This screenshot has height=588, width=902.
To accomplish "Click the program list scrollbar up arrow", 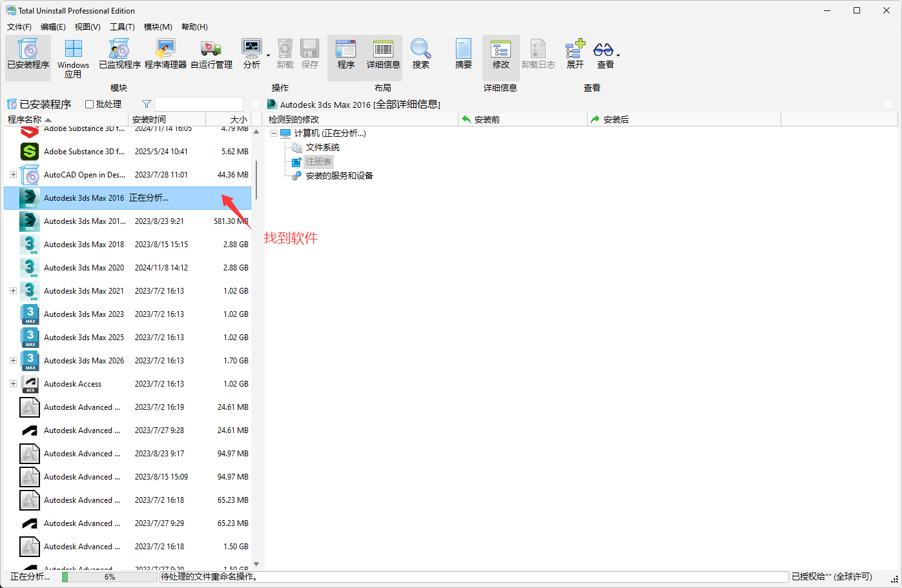I will [256, 132].
